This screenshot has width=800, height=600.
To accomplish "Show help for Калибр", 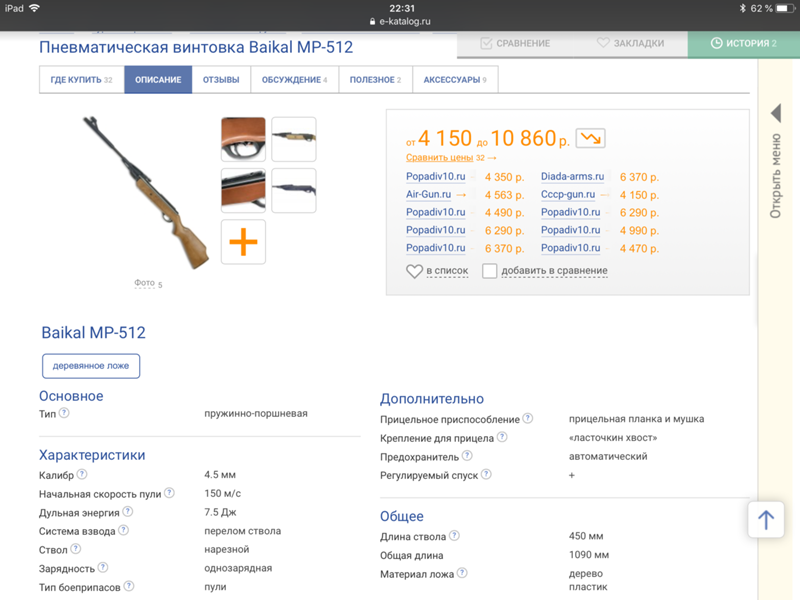I will click(82, 474).
